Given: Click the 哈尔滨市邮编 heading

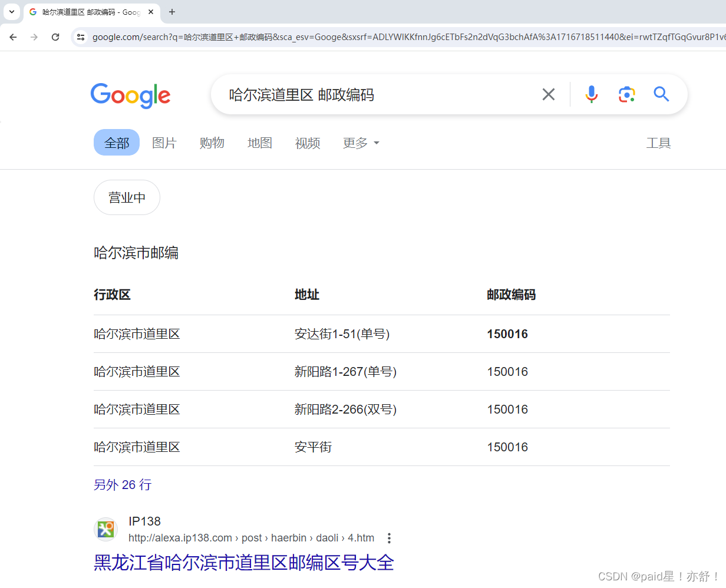Looking at the screenshot, I should tap(136, 253).
